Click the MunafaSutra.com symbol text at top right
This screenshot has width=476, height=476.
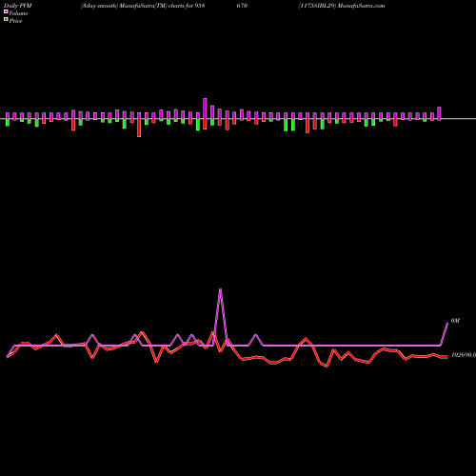(342, 6)
